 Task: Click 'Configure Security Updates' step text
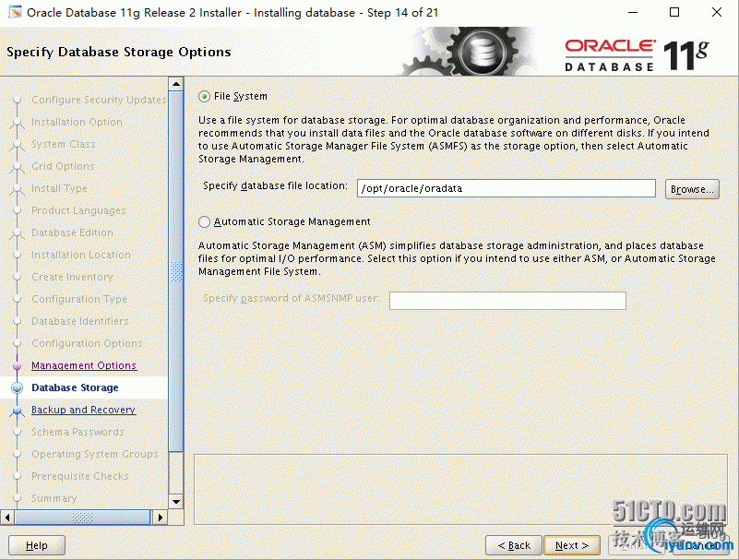coord(99,100)
